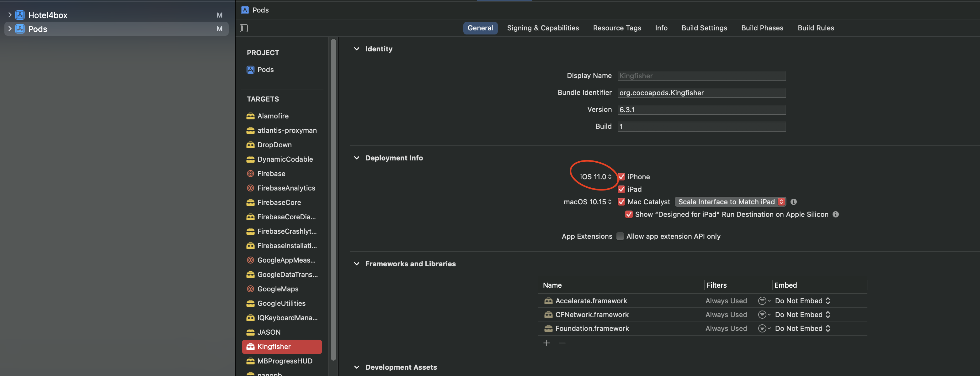Collapse the Development Assets section
This screenshot has width=980, height=376.
pyautogui.click(x=357, y=367)
